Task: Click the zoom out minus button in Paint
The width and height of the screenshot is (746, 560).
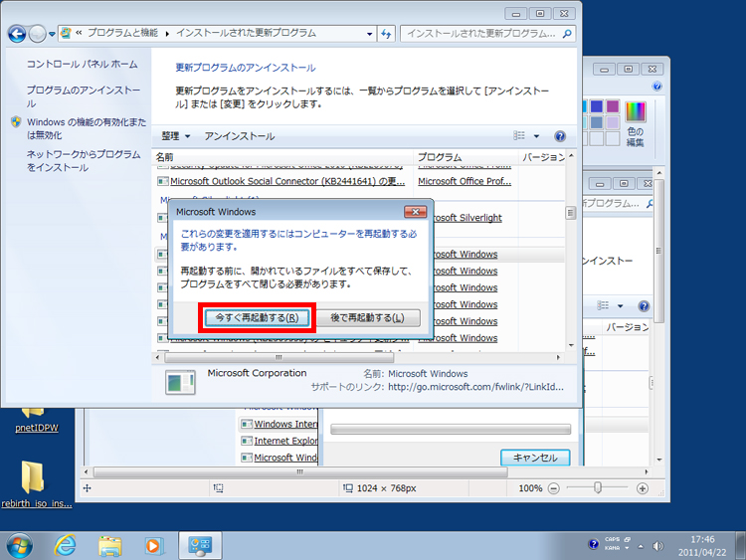Action: tap(553, 488)
